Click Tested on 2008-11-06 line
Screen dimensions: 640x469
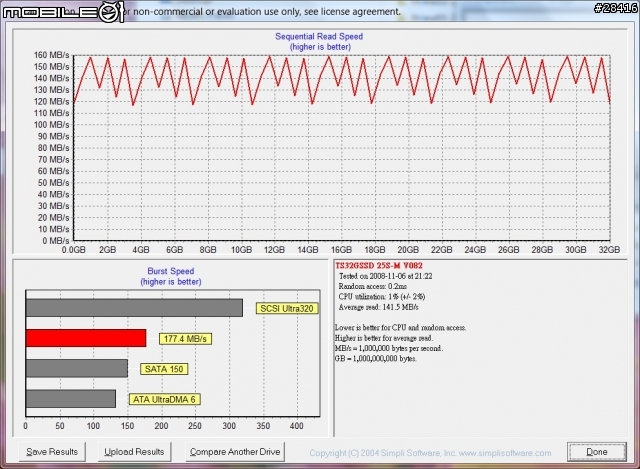point(385,276)
